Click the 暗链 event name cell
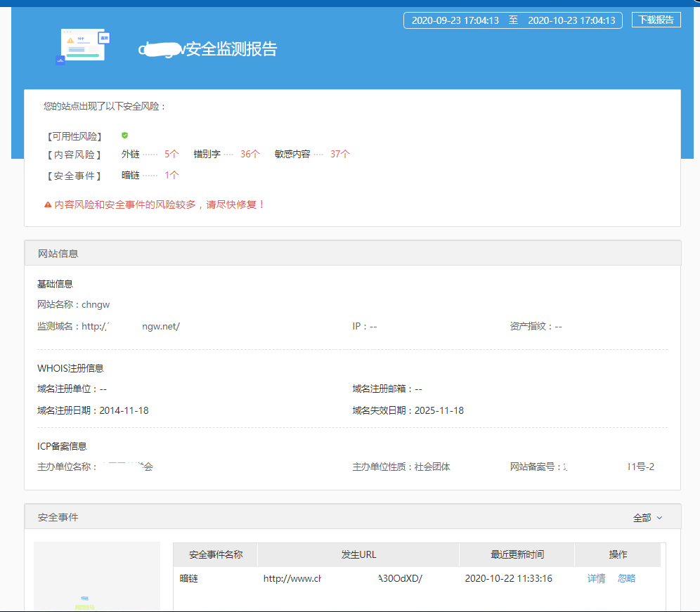 [189, 578]
